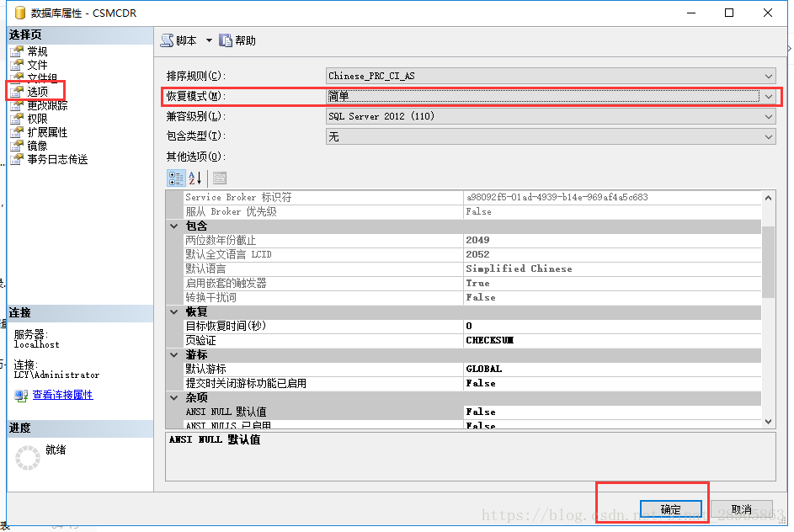Viewport: 794px width, 532px height.
Task: Select the 选项 page
Action: 37,92
